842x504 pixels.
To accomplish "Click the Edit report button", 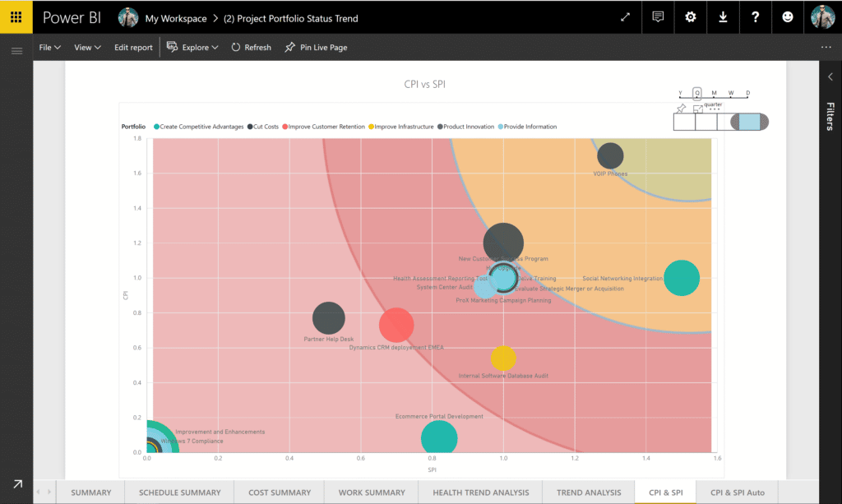I will click(x=133, y=47).
